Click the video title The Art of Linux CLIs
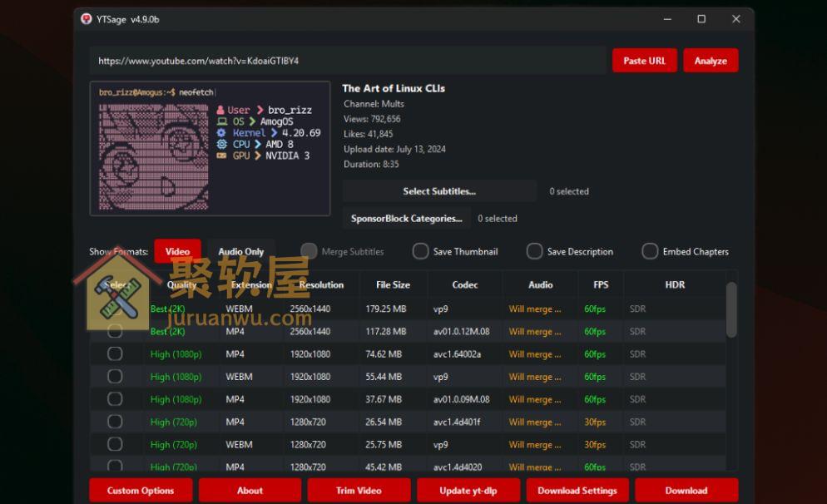This screenshot has height=504, width=827. pyautogui.click(x=394, y=88)
